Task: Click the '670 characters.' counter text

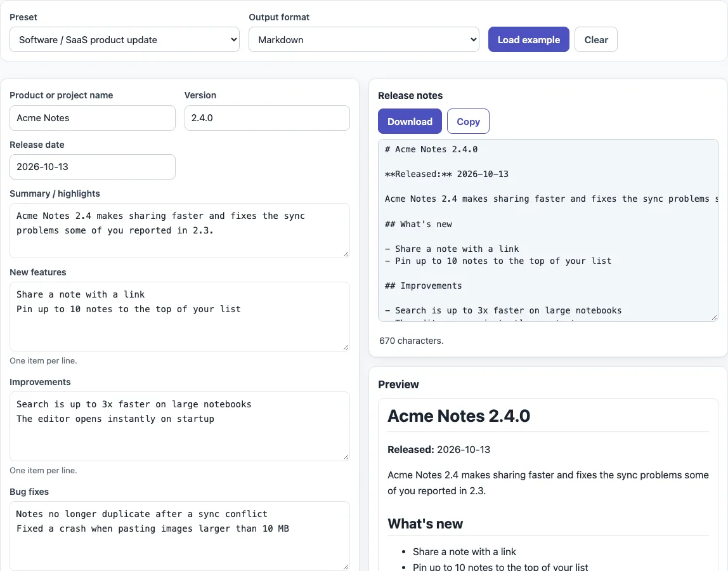Action: point(412,341)
